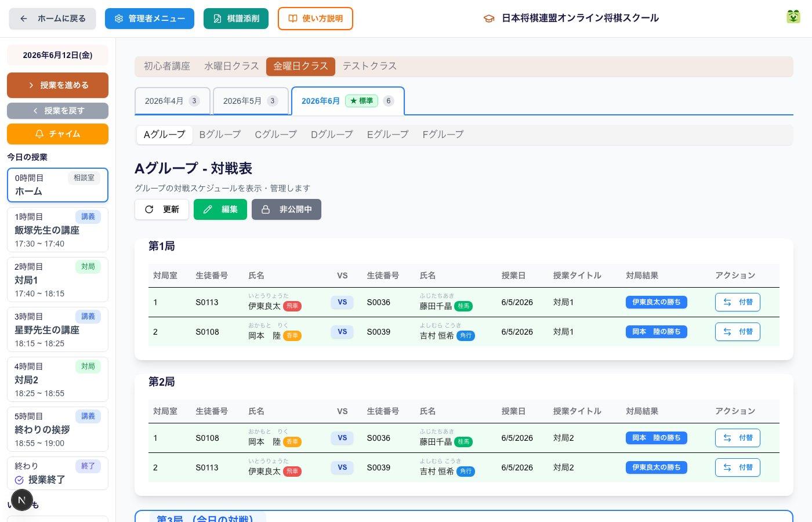Image resolution: width=812 pixels, height=522 pixels.
Task: Select 2時間目 対局1 card
Action: [57, 280]
